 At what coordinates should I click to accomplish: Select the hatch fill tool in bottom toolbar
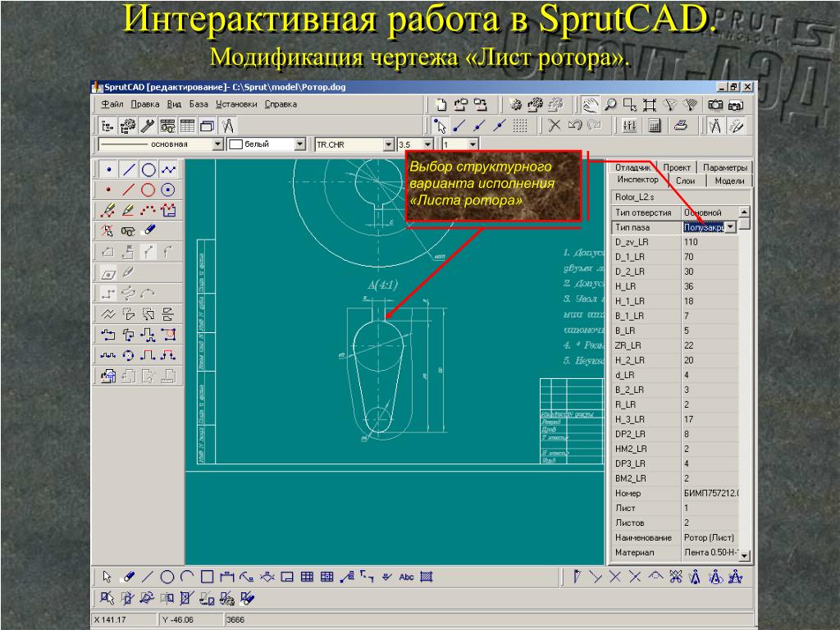coord(427,577)
